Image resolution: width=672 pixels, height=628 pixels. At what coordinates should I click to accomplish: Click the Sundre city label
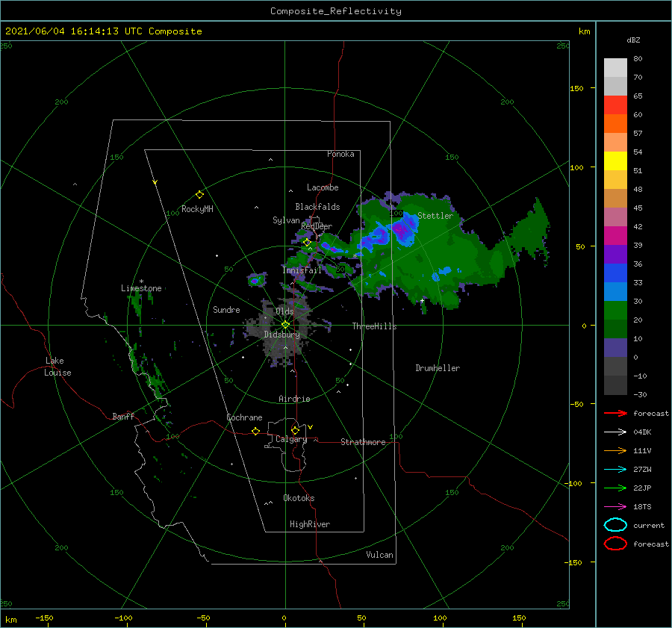pyautogui.click(x=226, y=309)
